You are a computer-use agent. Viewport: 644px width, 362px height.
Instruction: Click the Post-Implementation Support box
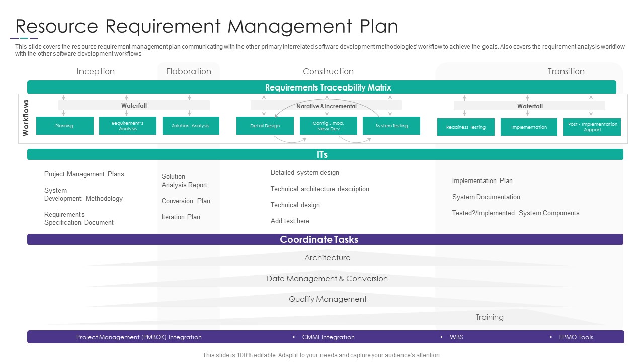pos(592,127)
